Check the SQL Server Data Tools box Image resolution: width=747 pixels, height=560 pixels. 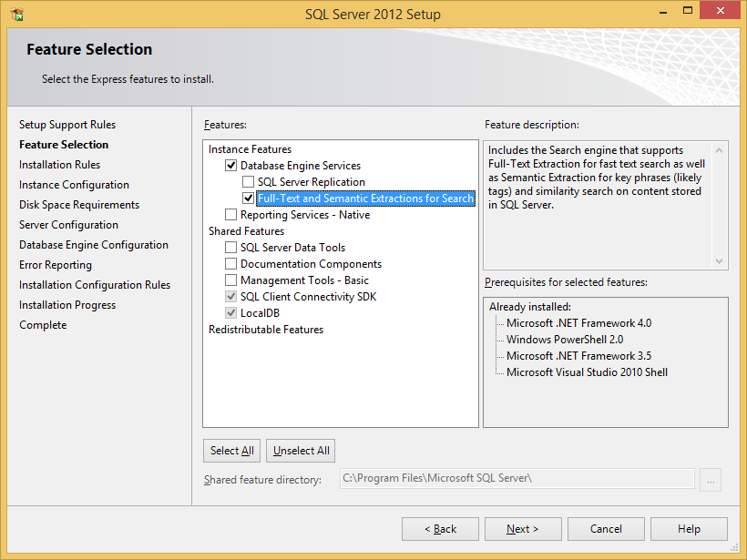tap(231, 248)
